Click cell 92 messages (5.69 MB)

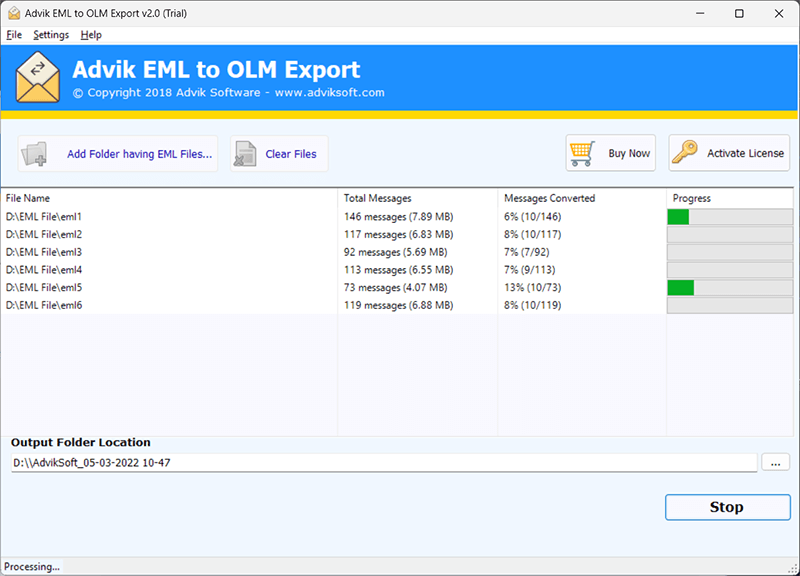click(x=395, y=252)
